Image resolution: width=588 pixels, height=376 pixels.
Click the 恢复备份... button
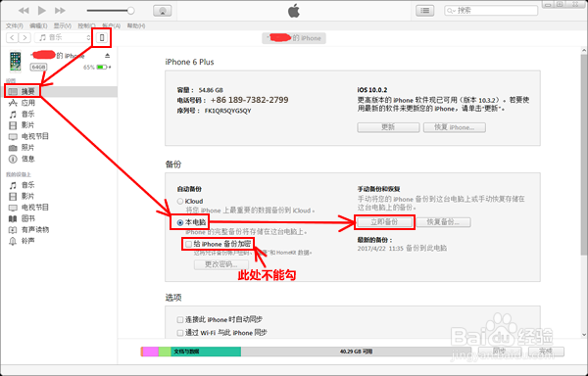point(443,222)
